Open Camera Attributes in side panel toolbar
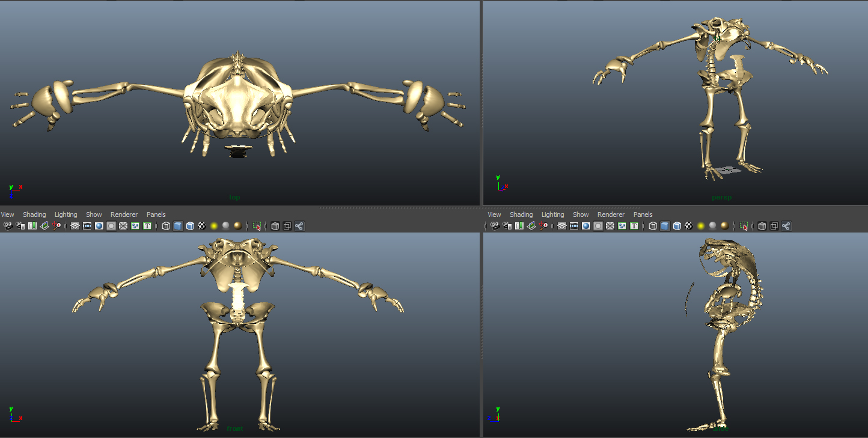 [x=507, y=226]
